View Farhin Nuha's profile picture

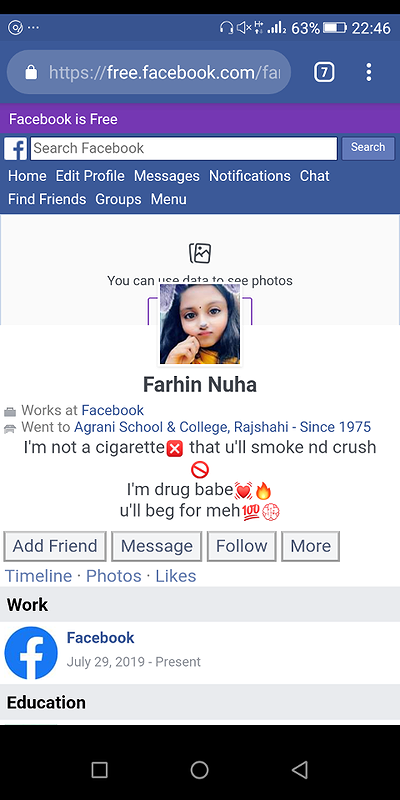200,324
